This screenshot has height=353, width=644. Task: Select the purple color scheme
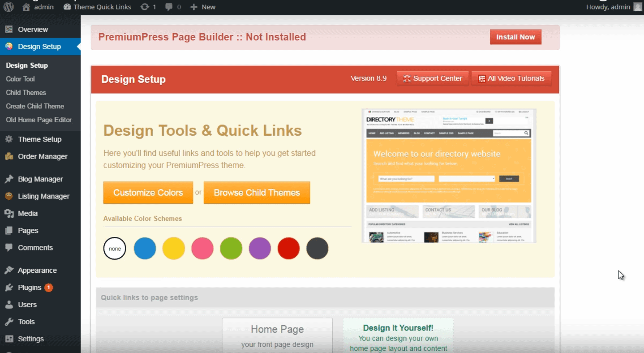point(260,249)
